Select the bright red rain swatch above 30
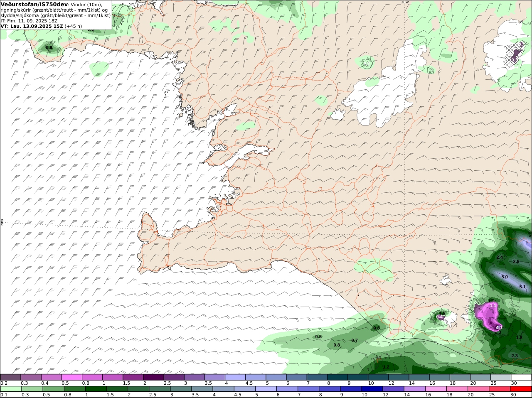Screen dimensions: 532x398 [x=521, y=389]
